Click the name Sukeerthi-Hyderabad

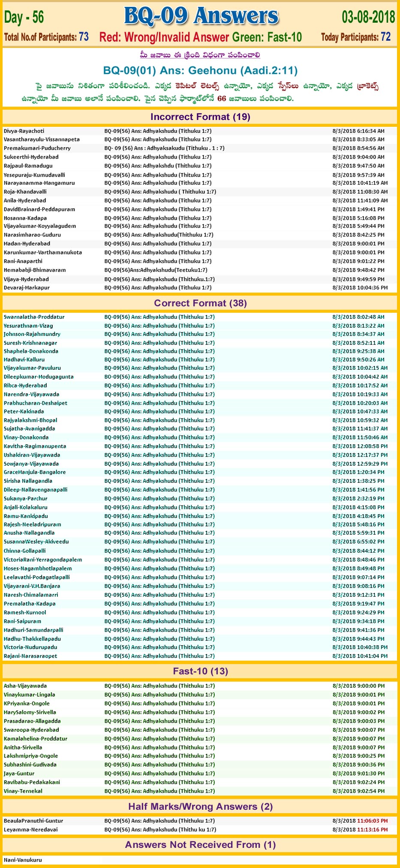point(31,157)
